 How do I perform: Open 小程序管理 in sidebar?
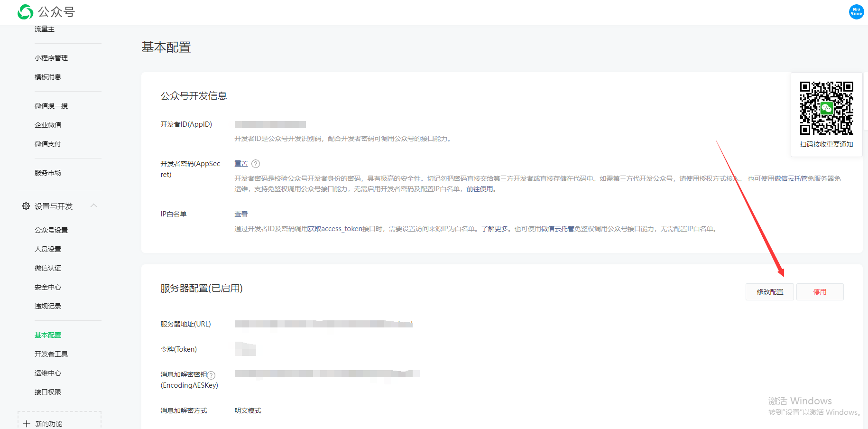tap(51, 58)
